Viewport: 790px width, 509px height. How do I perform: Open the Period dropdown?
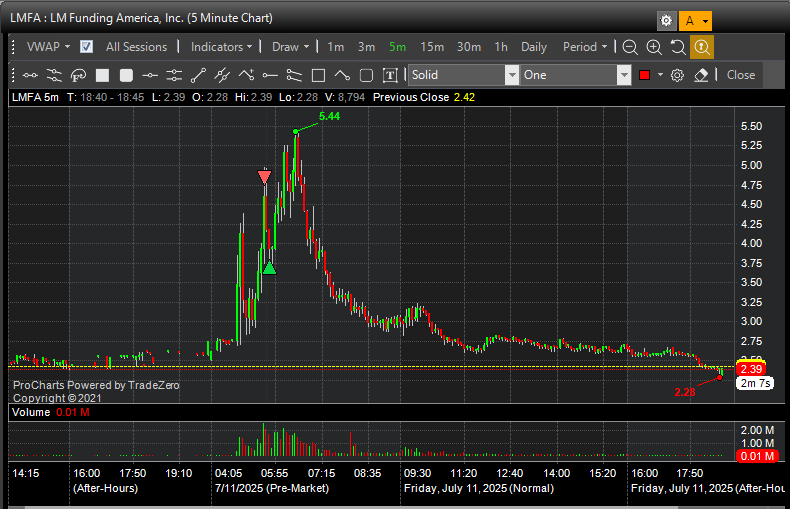point(584,47)
